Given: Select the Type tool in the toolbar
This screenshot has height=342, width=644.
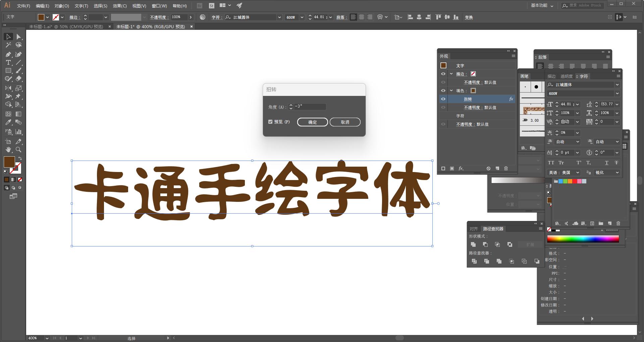Looking at the screenshot, I should coord(8,62).
